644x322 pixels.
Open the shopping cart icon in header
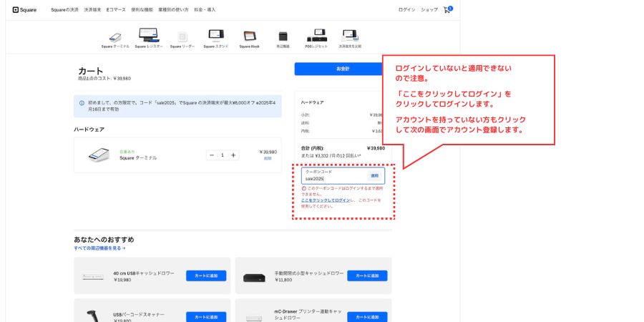(x=448, y=9)
